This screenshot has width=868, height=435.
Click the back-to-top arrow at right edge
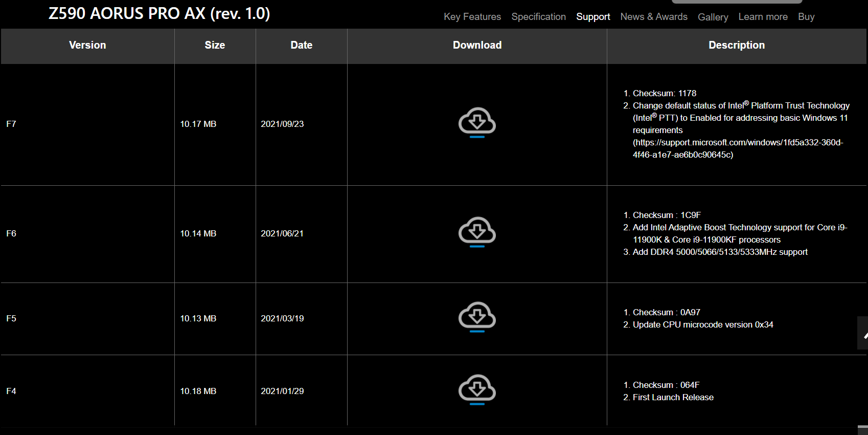863,333
